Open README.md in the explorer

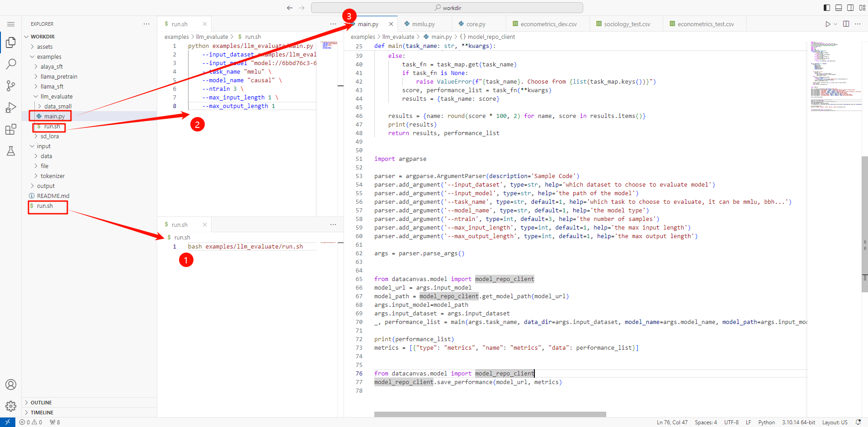(x=53, y=196)
